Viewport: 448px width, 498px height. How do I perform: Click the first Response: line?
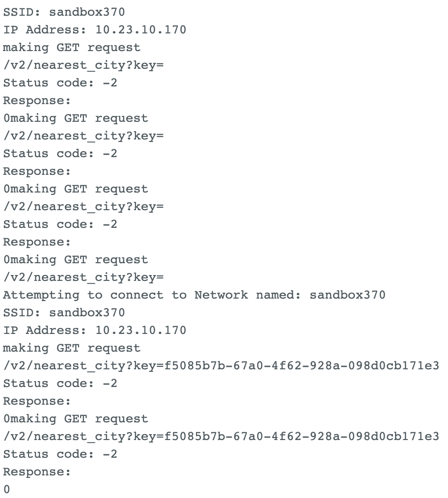click(37, 100)
